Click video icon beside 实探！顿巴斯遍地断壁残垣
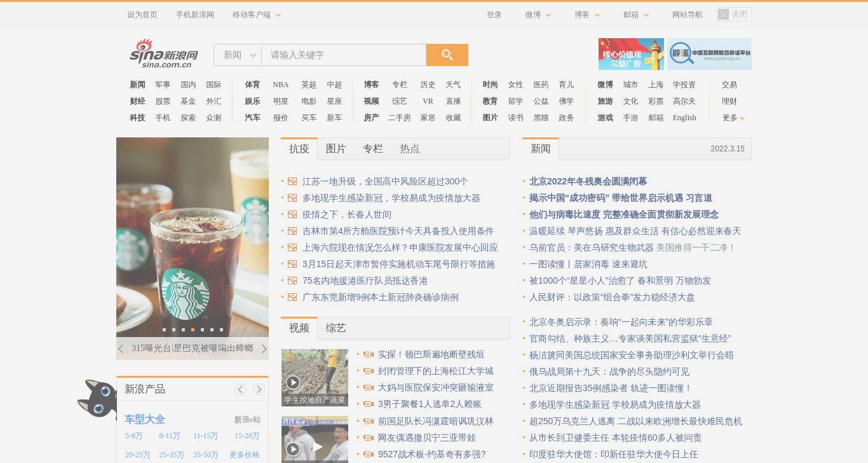Image resolution: width=868 pixels, height=463 pixels. coord(368,354)
